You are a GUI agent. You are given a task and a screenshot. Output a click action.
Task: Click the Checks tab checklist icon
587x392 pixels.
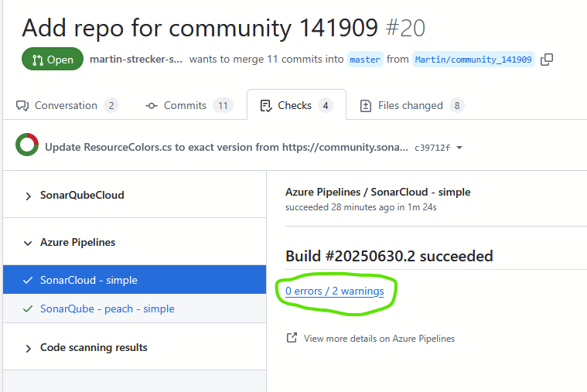[266, 105]
